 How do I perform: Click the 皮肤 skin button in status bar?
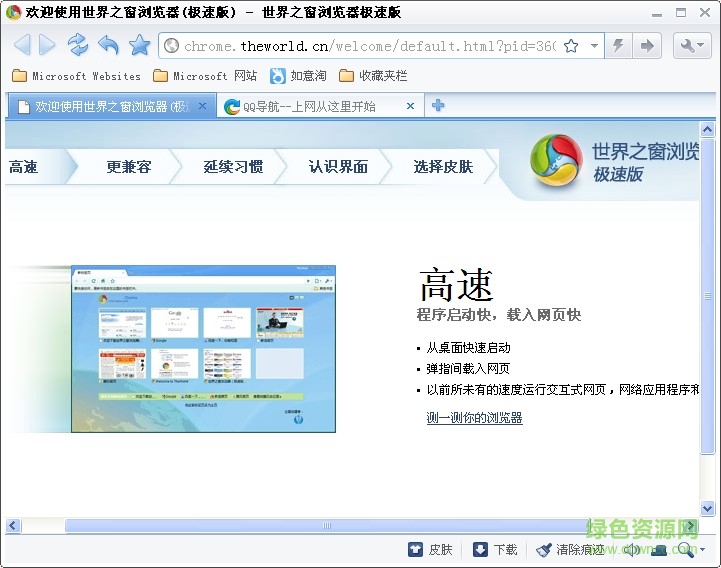430,549
